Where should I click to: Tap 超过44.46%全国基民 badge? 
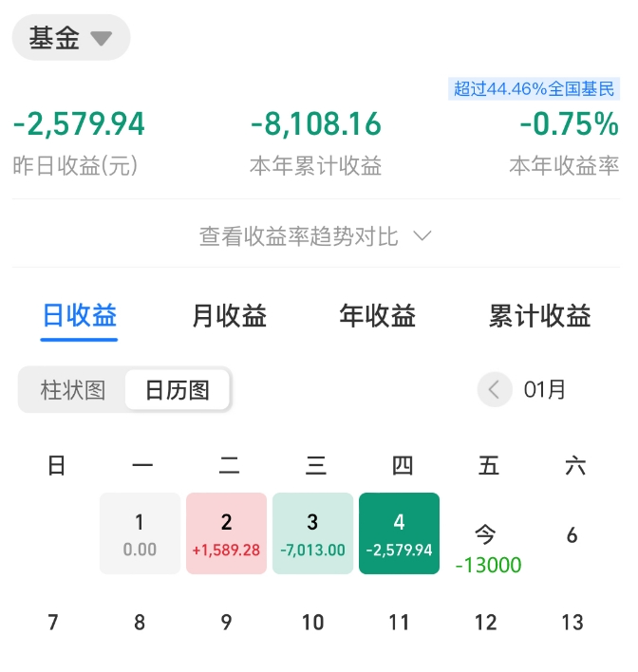tap(534, 88)
